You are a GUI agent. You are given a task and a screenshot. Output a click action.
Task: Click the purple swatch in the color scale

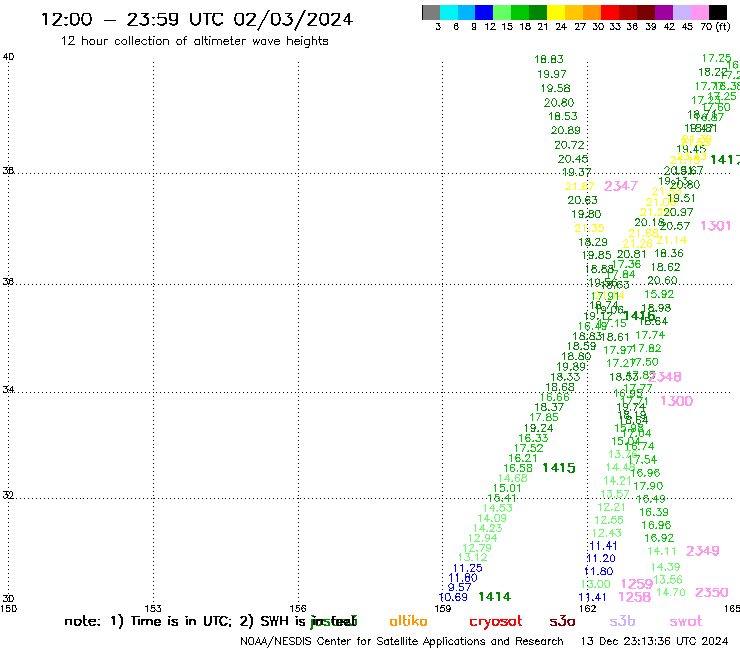664,12
